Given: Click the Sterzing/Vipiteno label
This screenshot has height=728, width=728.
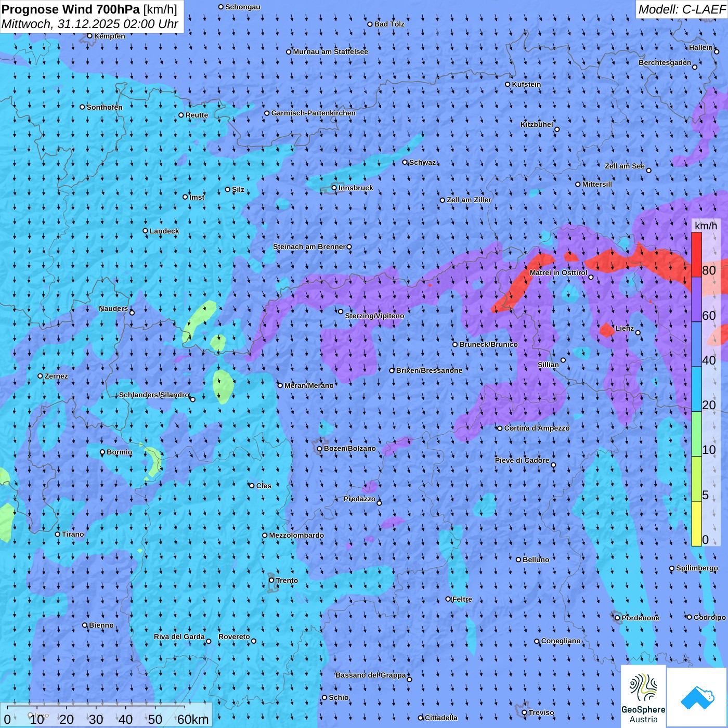Looking at the screenshot, I should pos(374,316).
